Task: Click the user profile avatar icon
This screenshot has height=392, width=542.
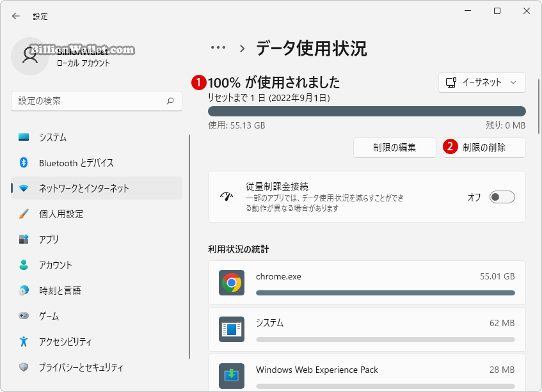Action: pyautogui.click(x=30, y=56)
